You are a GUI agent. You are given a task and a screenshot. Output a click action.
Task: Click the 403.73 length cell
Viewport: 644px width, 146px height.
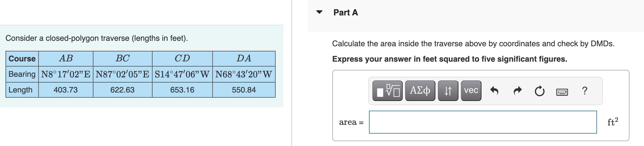tap(66, 90)
